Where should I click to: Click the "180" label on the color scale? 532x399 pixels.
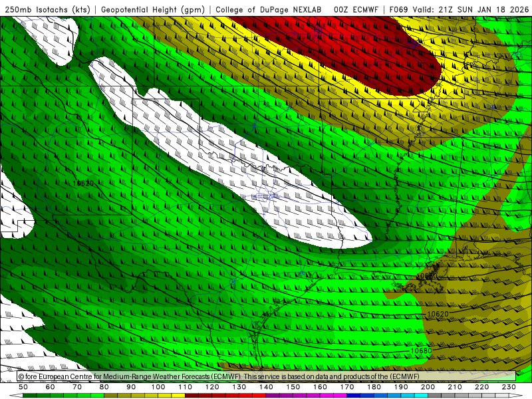click(374, 387)
